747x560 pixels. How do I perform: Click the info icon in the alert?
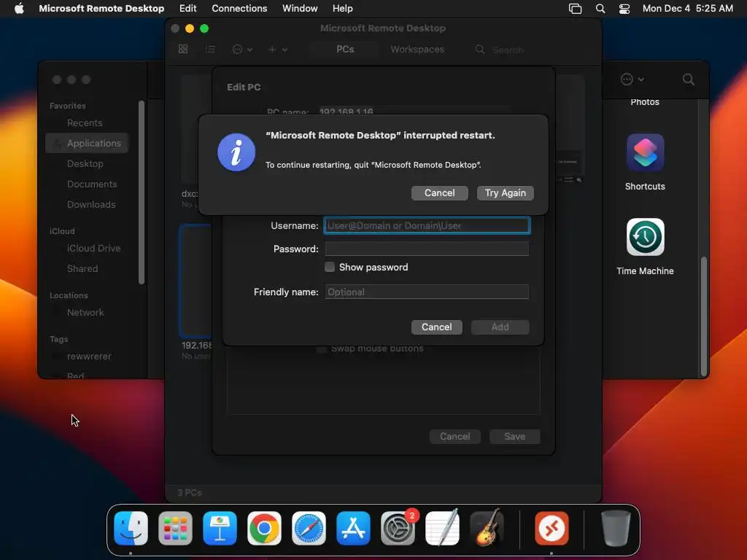(236, 152)
